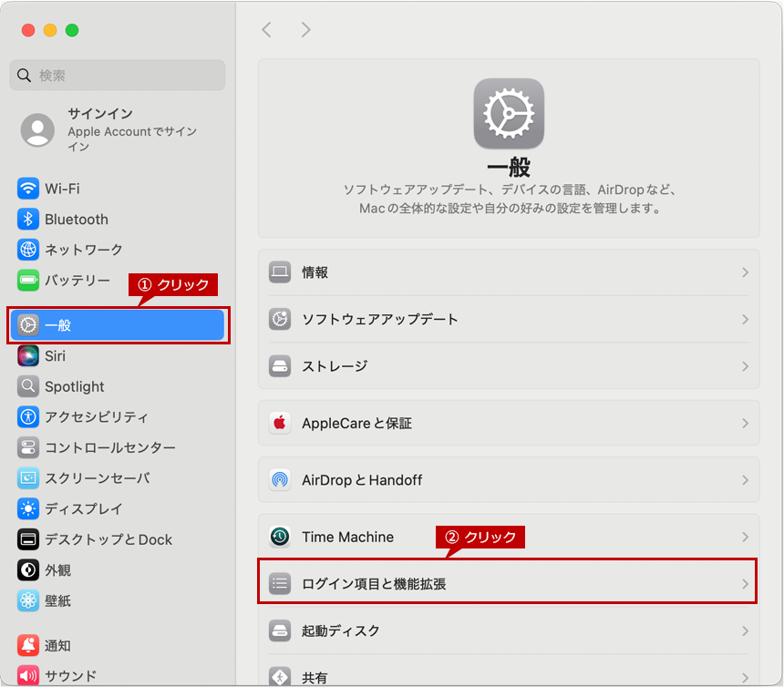
Task: Open ストレージ row chevron arrow
Action: click(x=745, y=366)
